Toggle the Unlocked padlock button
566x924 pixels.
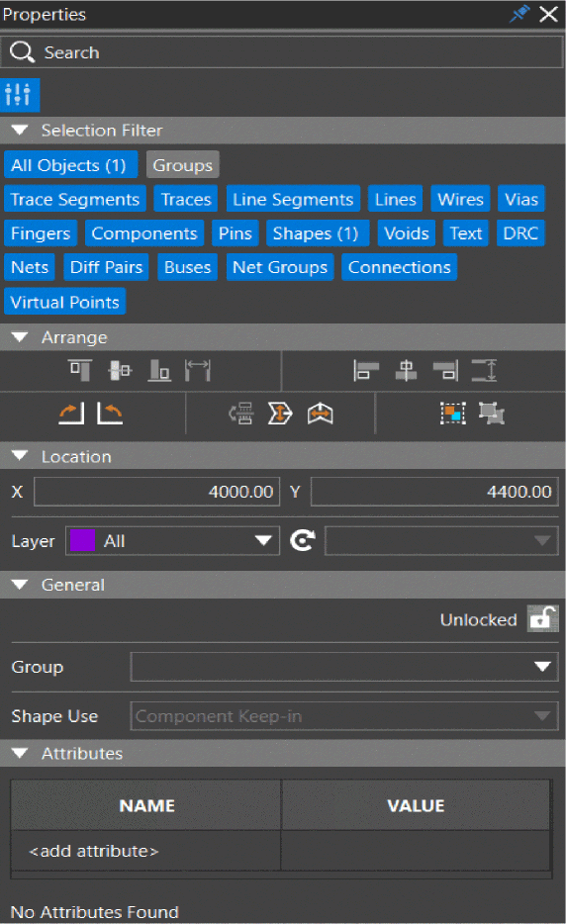[x=542, y=618]
